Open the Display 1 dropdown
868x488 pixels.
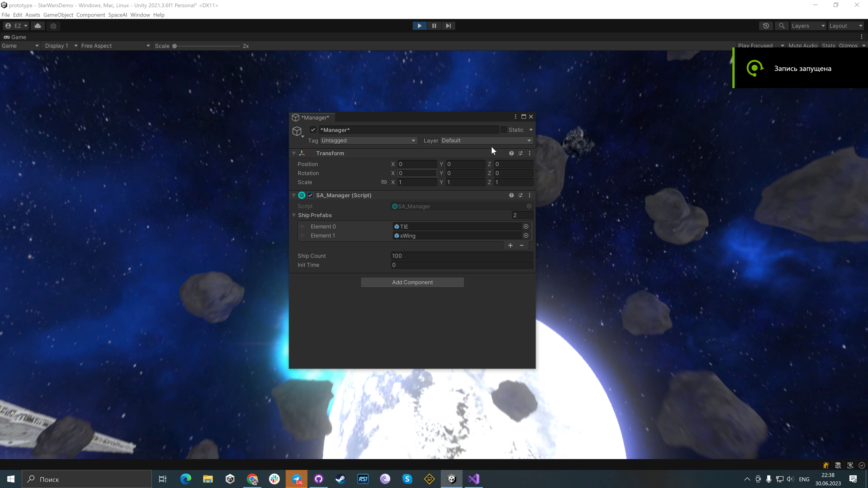(x=61, y=46)
